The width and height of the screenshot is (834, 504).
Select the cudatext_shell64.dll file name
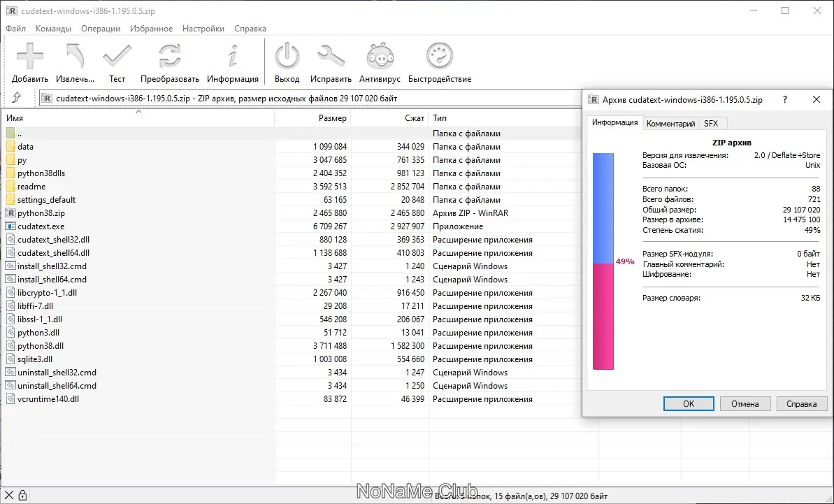(x=53, y=253)
